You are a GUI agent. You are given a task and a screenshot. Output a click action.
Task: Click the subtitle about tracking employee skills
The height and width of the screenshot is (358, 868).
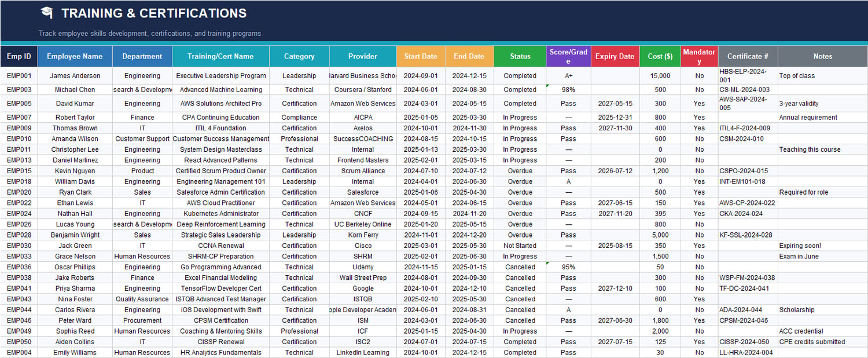point(150,34)
